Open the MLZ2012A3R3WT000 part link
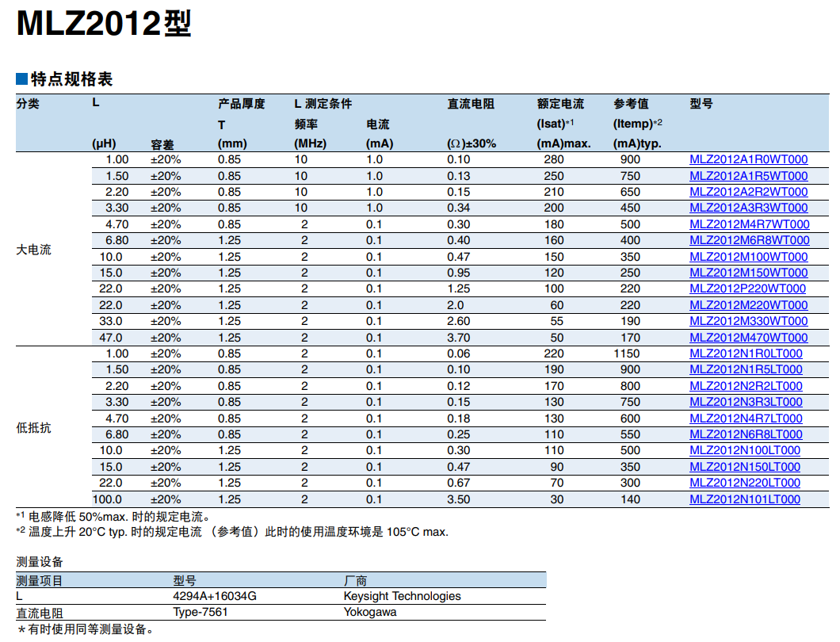 coord(748,208)
